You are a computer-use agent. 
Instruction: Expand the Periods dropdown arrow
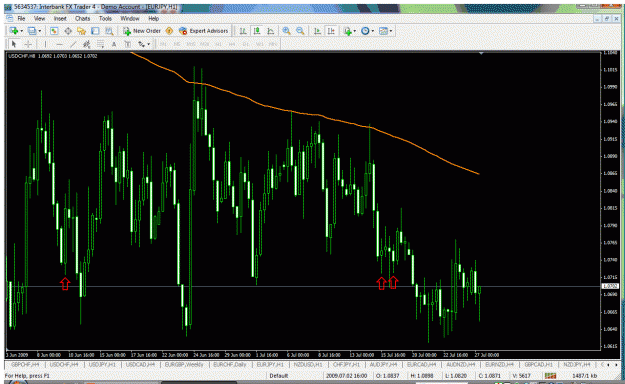click(x=372, y=31)
